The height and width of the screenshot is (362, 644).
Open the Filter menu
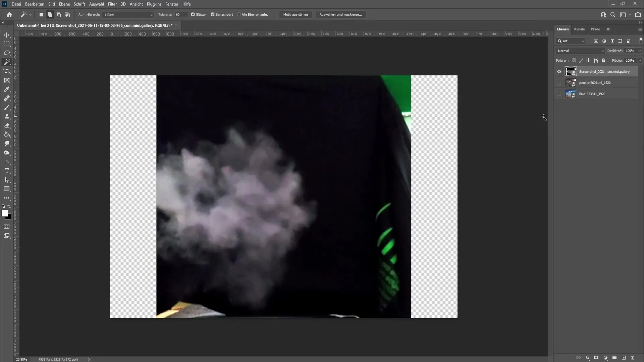112,4
